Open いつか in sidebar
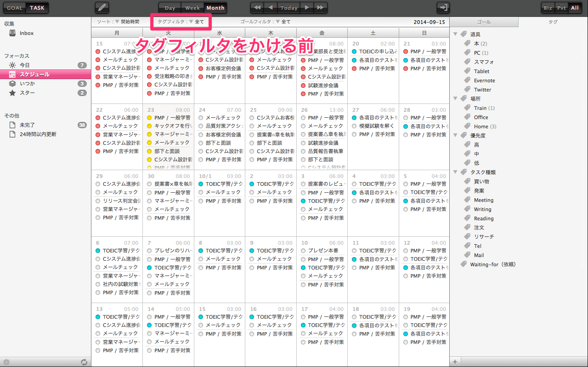The width and height of the screenshot is (588, 367). tap(45, 84)
